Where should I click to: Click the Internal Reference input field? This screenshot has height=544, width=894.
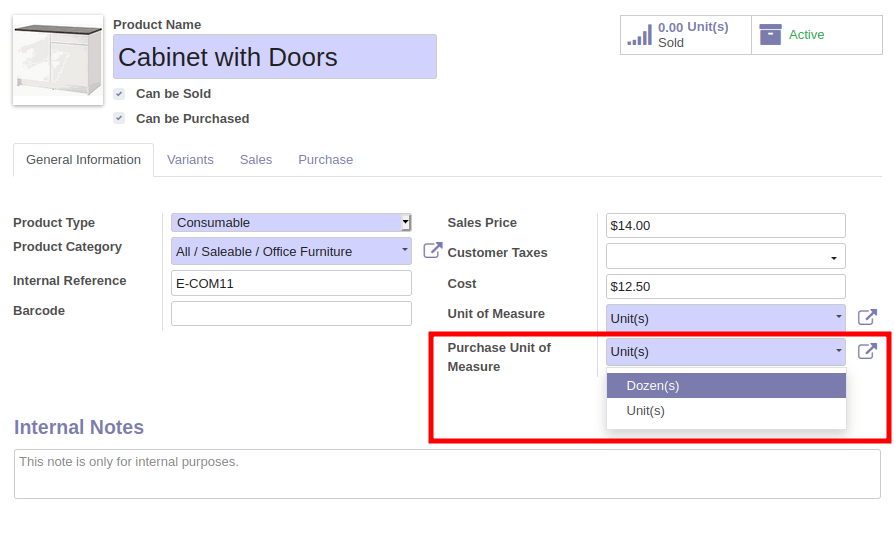tap(291, 283)
